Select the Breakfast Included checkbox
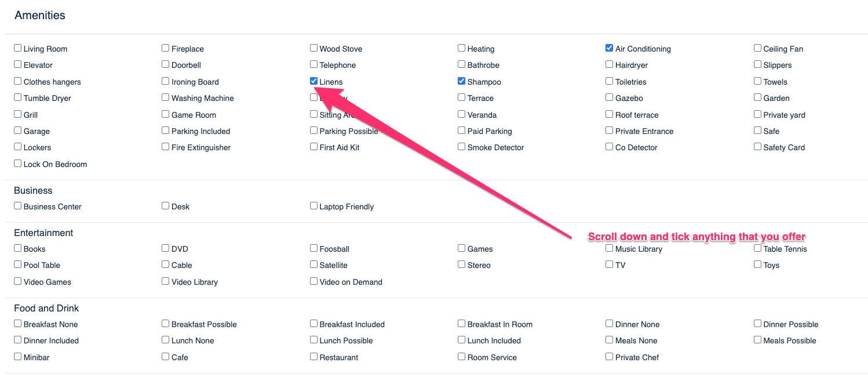This screenshot has height=377, width=868. (313, 324)
